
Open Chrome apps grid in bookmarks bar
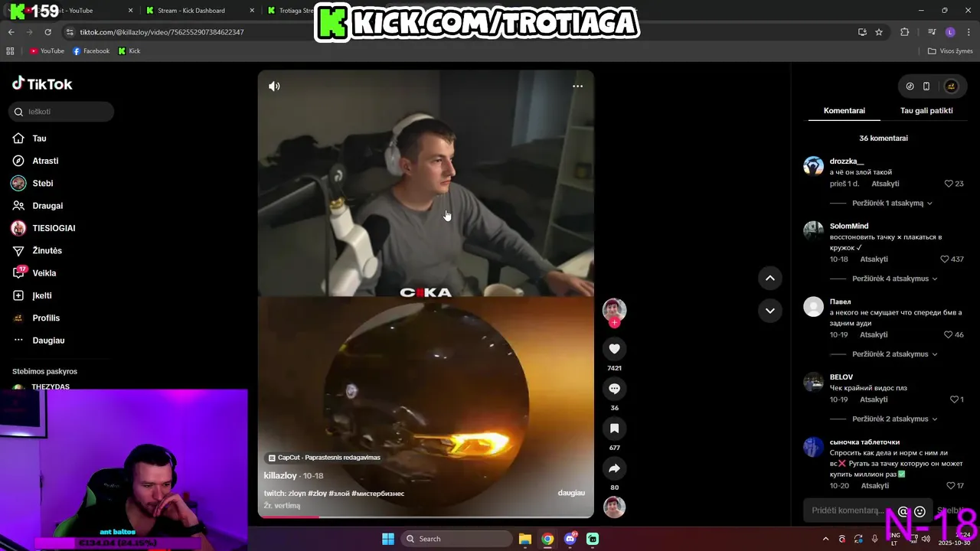pos(10,51)
